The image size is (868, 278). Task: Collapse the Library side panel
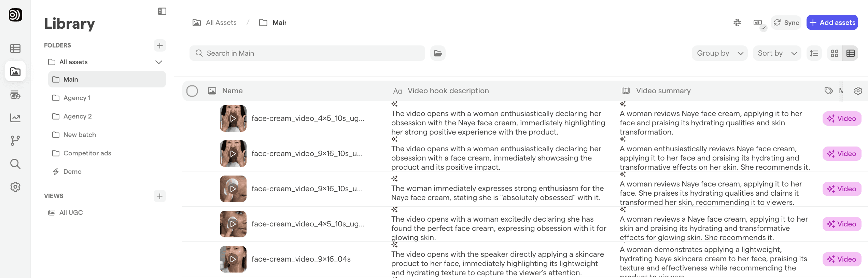[x=162, y=11]
